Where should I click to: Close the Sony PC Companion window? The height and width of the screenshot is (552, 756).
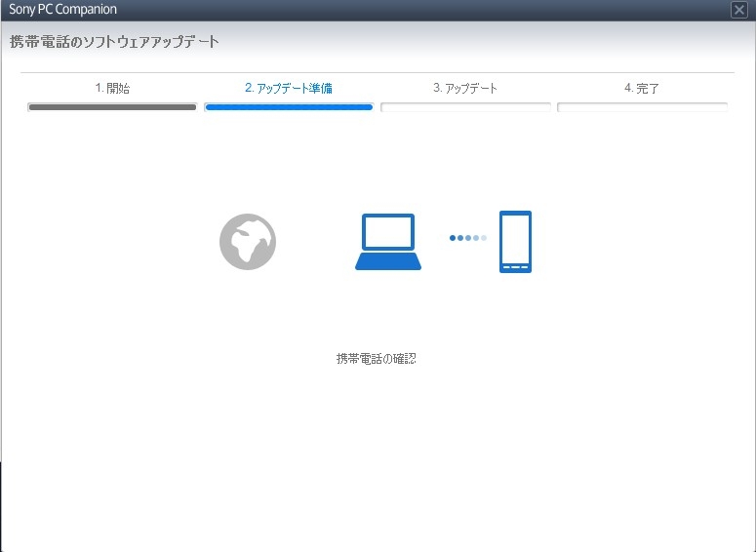[738, 10]
